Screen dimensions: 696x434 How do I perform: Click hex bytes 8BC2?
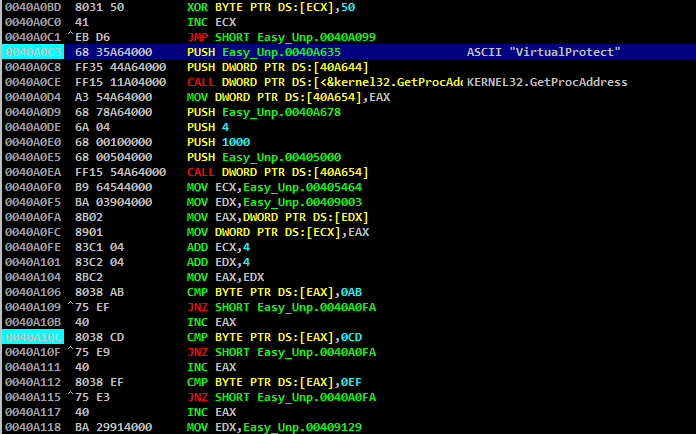click(x=89, y=277)
